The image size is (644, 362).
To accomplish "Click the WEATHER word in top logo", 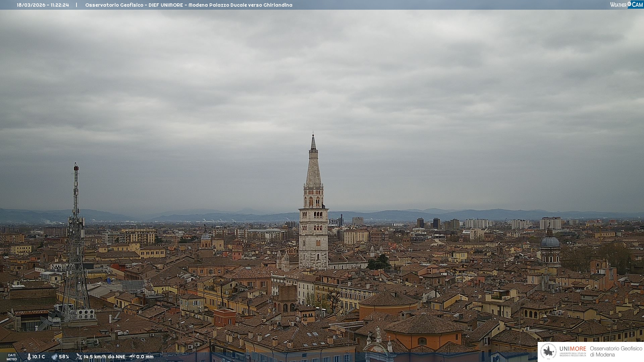I will 618,5.
